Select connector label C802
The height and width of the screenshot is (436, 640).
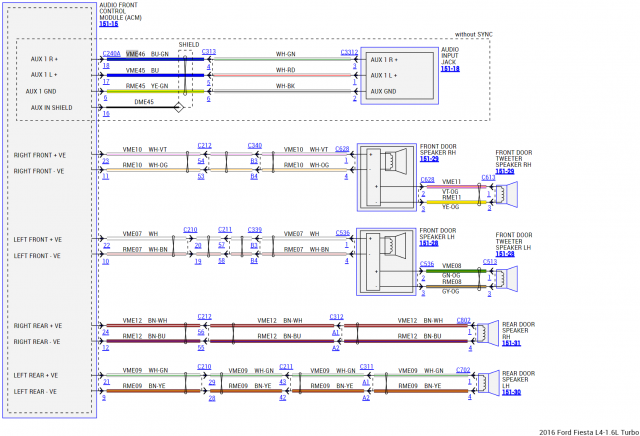pos(463,320)
